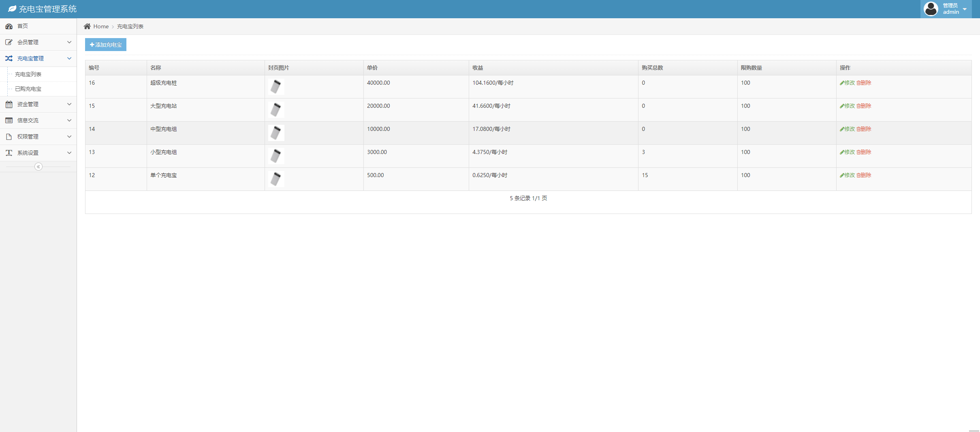
Task: Click the 充电宝管理 shuffle icon
Action: [x=9, y=58]
